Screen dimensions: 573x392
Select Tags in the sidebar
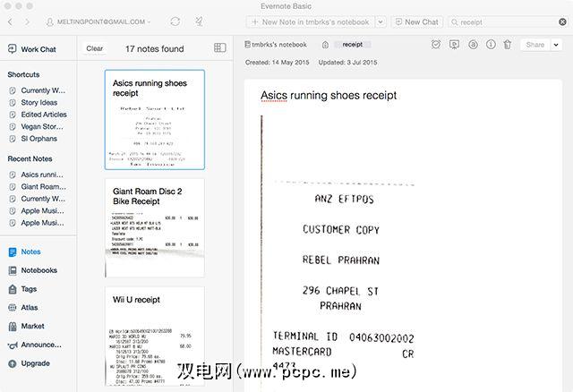pos(22,289)
